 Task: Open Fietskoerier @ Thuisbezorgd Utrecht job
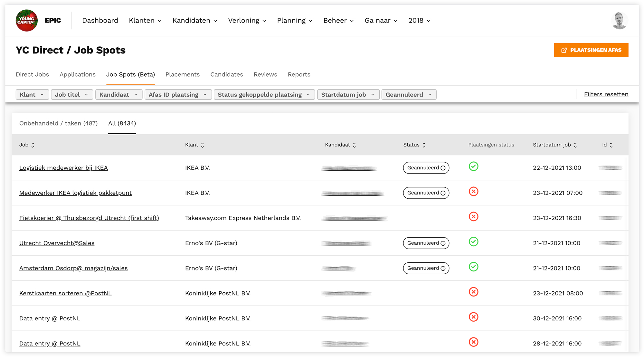[x=89, y=218]
